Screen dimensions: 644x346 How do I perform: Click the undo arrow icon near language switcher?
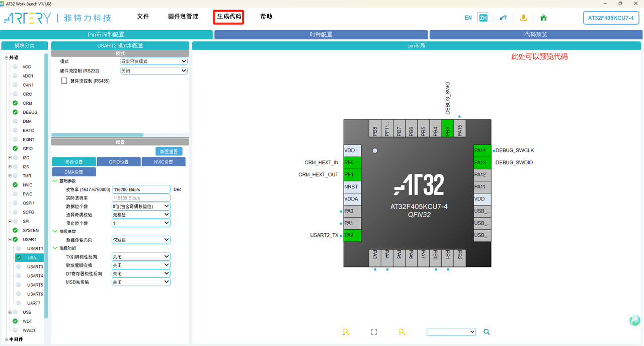504,17
